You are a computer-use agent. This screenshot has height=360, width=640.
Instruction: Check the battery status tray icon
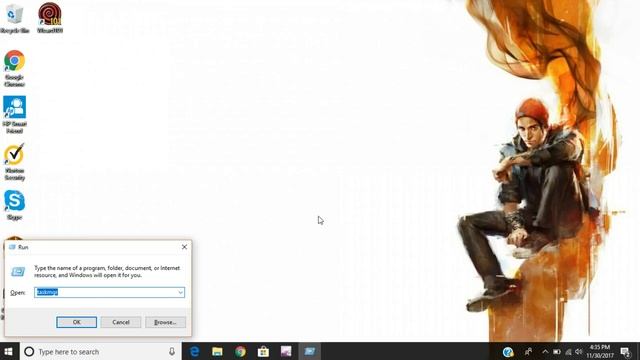coord(557,351)
